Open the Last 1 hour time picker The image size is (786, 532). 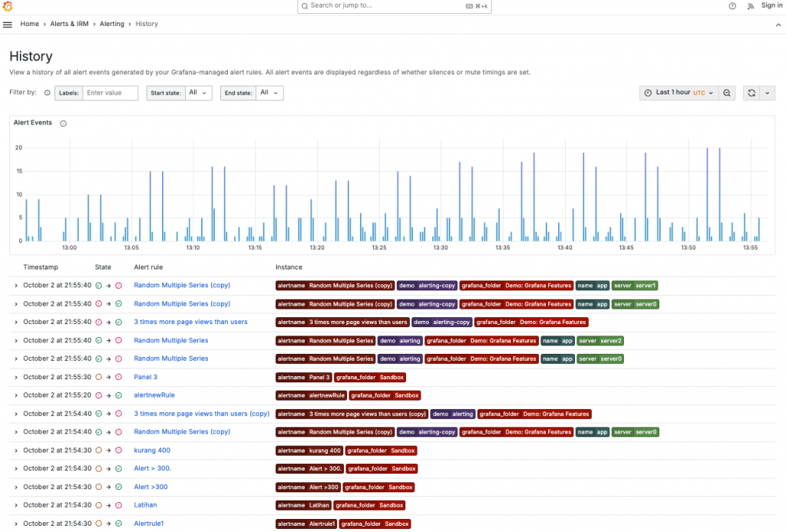pos(679,93)
